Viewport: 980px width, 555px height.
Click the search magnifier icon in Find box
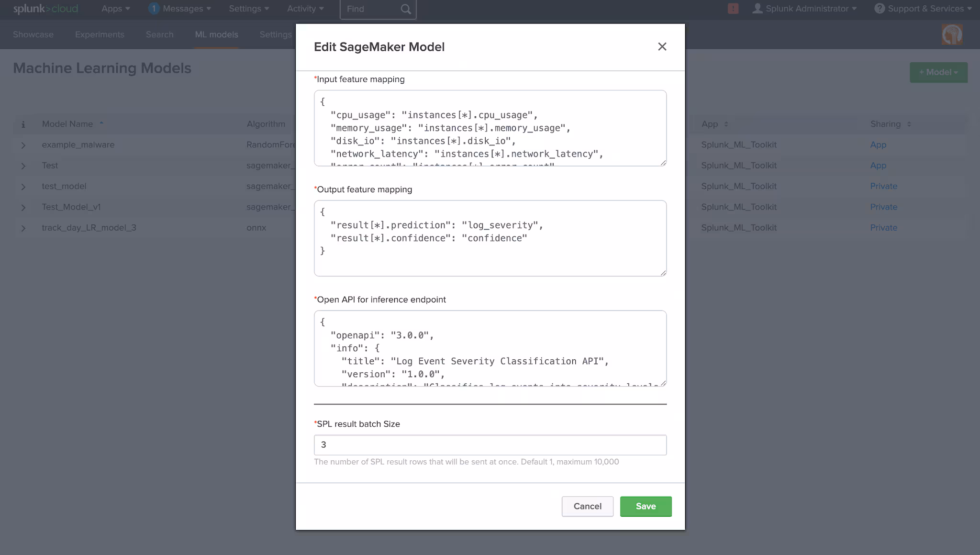pyautogui.click(x=405, y=9)
